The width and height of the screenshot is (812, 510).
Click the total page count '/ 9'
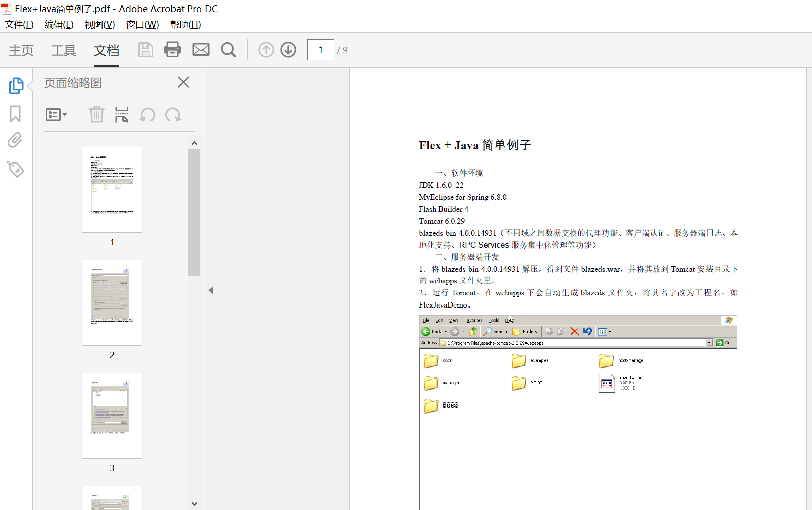coord(342,50)
